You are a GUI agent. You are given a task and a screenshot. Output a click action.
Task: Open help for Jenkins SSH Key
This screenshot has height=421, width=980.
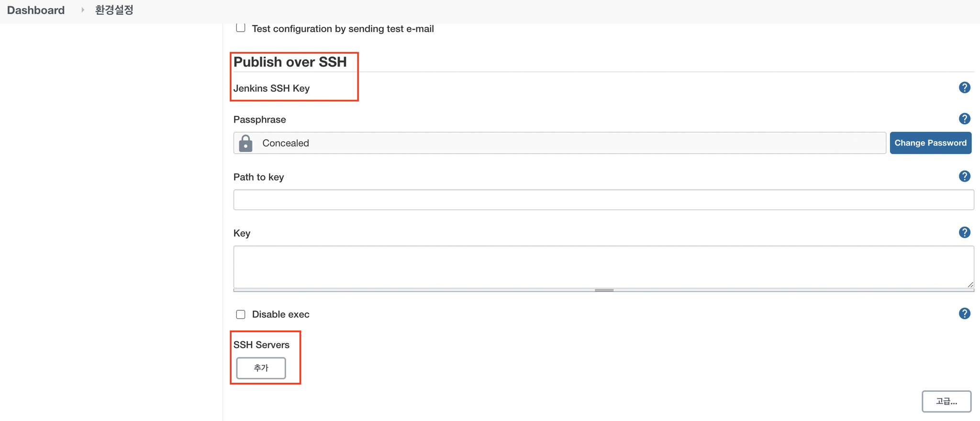(x=964, y=88)
